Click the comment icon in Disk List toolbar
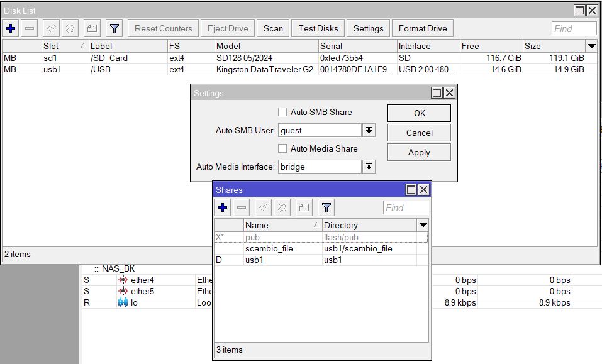 tap(92, 28)
